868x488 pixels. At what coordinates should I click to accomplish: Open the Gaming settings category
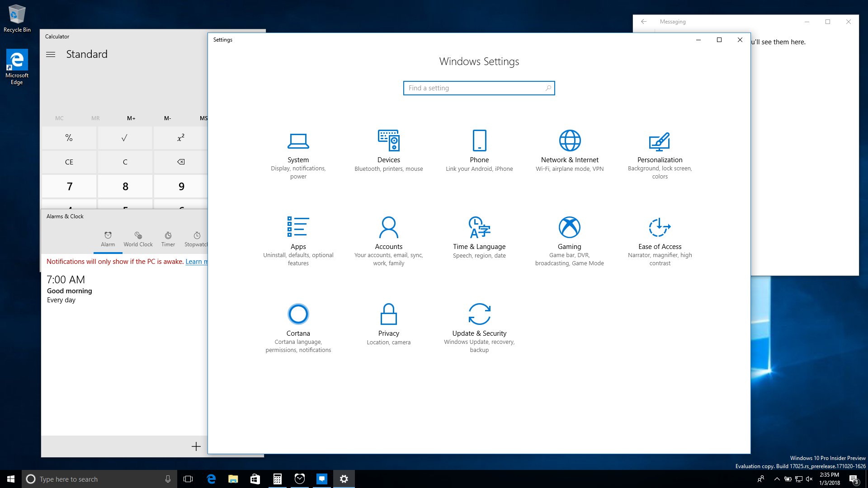(569, 239)
